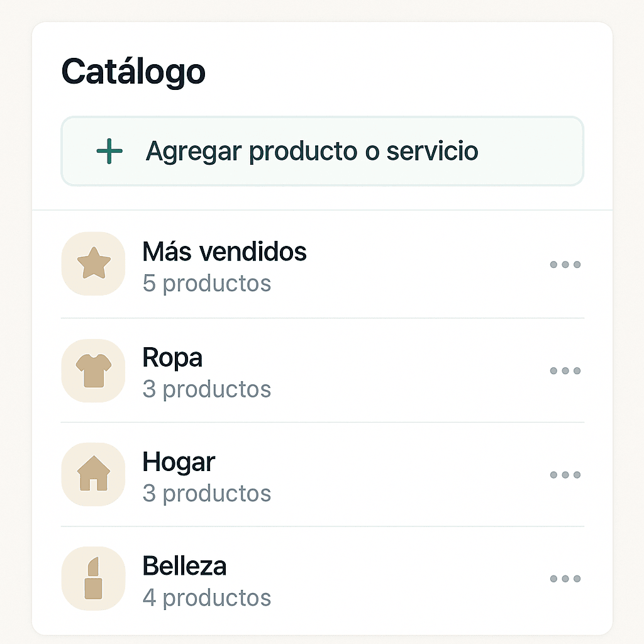Click the house icon for Hogar
Screen dimensions: 644x644
tap(93, 474)
